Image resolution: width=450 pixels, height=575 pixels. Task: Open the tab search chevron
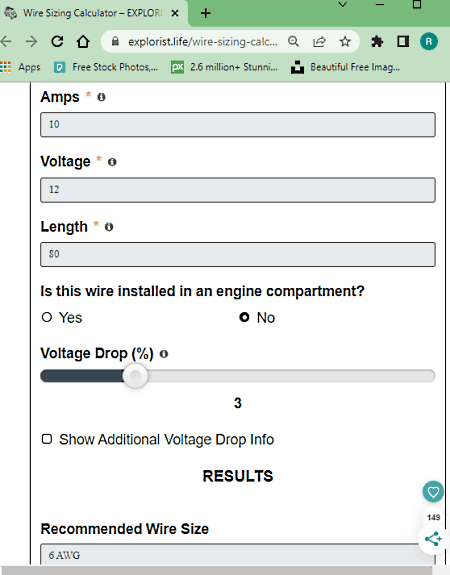343,5
